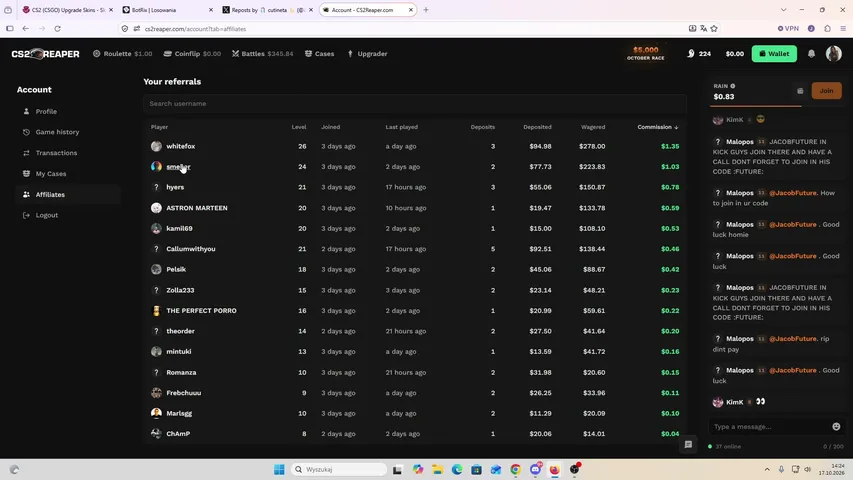Go back with browser back arrow
Image resolution: width=853 pixels, height=480 pixels.
[26, 28]
